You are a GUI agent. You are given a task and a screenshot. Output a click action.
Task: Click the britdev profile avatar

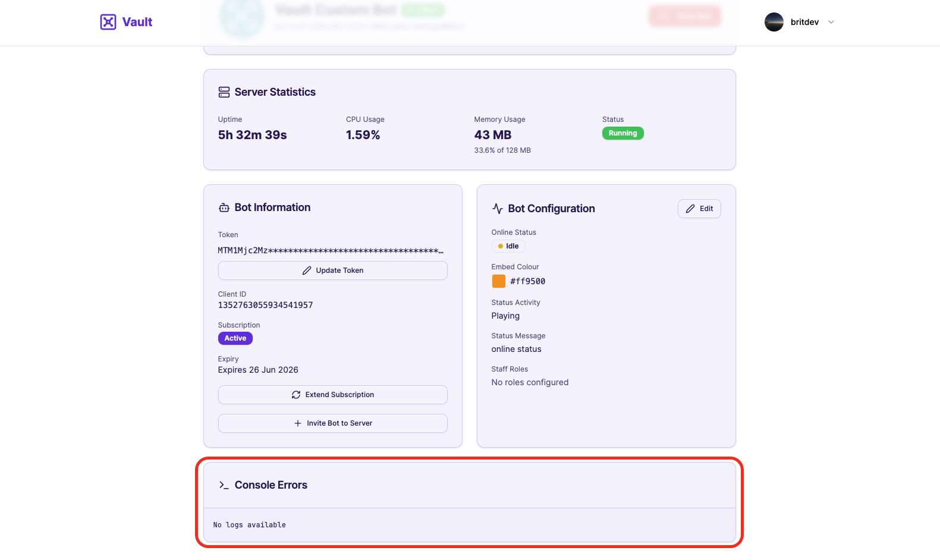click(x=774, y=22)
